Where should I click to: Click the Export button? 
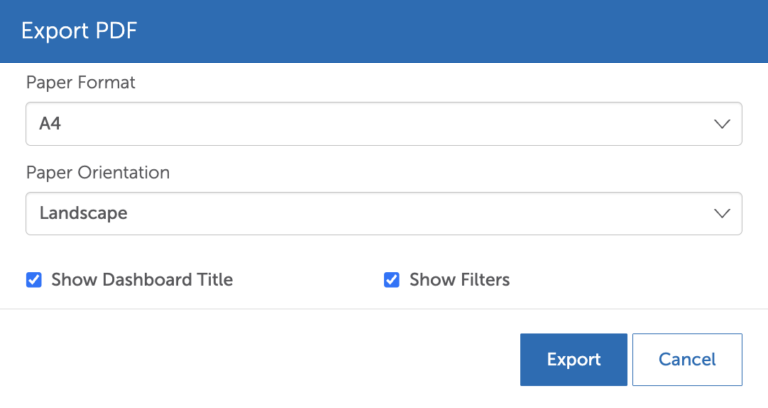point(573,360)
